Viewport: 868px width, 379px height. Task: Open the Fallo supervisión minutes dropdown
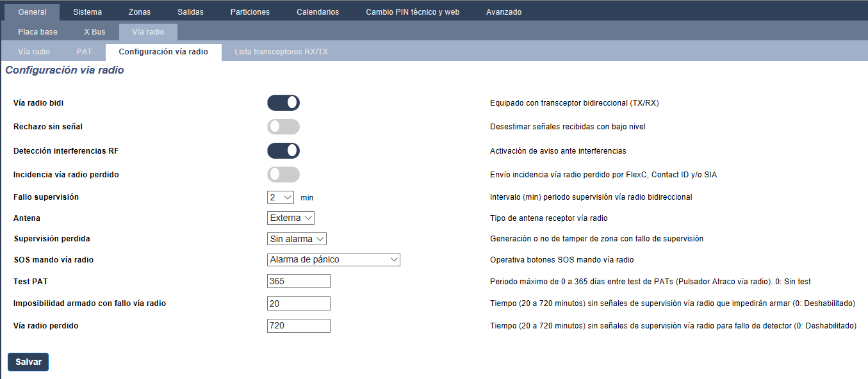click(281, 197)
